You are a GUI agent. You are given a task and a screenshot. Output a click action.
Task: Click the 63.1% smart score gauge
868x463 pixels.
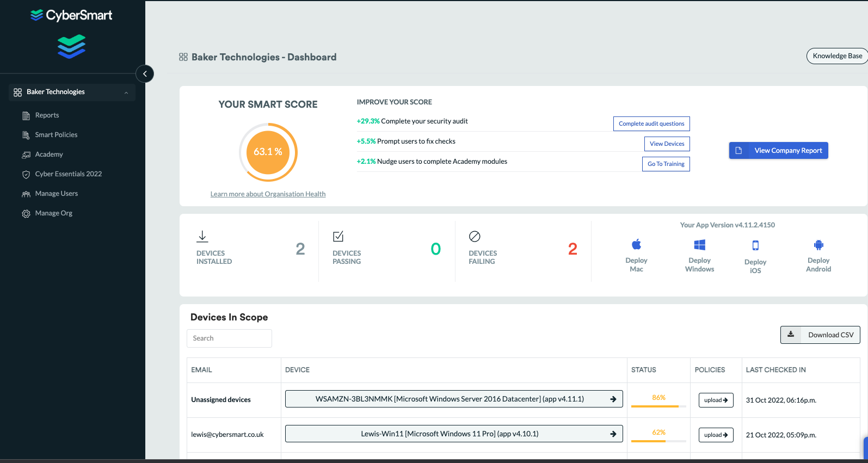pos(268,152)
